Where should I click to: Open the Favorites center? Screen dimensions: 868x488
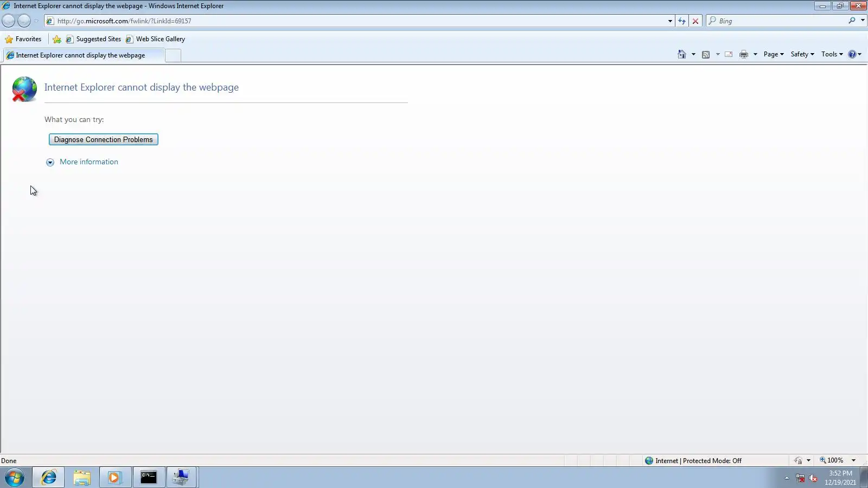tap(23, 39)
